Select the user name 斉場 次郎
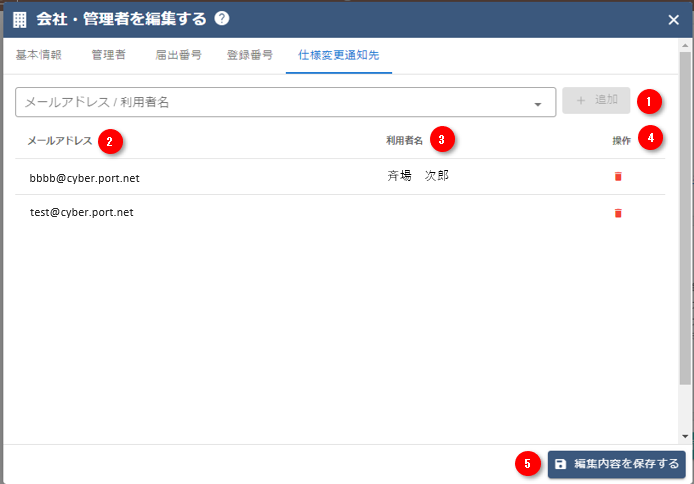 [x=417, y=176]
